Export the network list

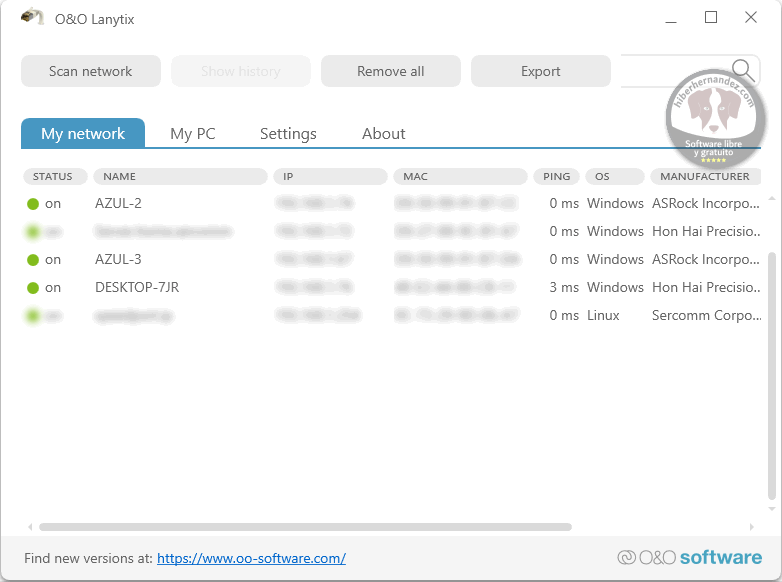pyautogui.click(x=541, y=71)
